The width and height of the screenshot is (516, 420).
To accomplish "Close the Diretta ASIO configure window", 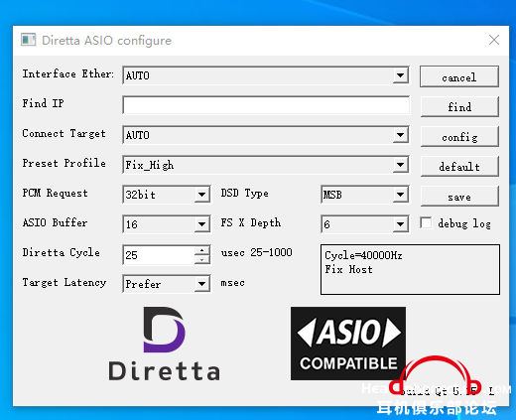I will point(494,40).
